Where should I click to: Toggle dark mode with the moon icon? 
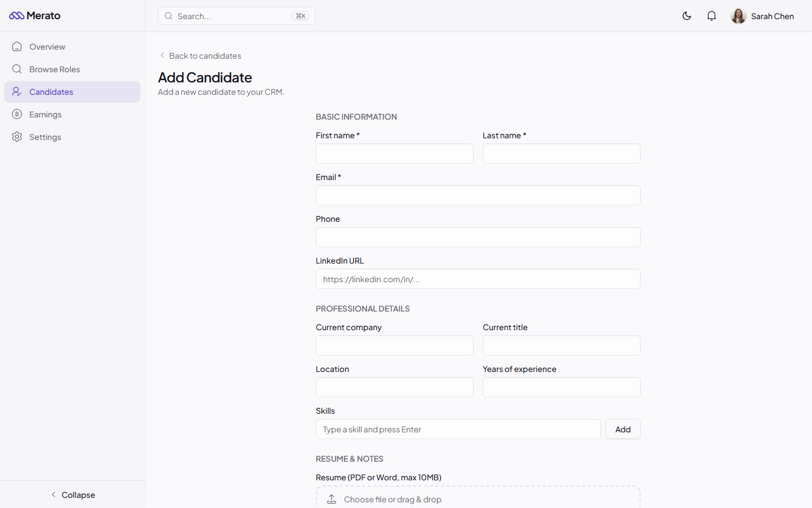687,16
